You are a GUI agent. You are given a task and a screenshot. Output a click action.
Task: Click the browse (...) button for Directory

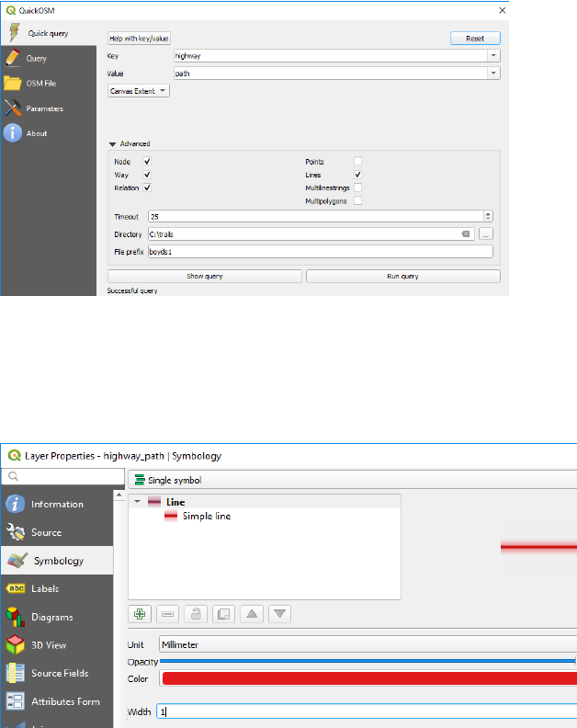[485, 234]
